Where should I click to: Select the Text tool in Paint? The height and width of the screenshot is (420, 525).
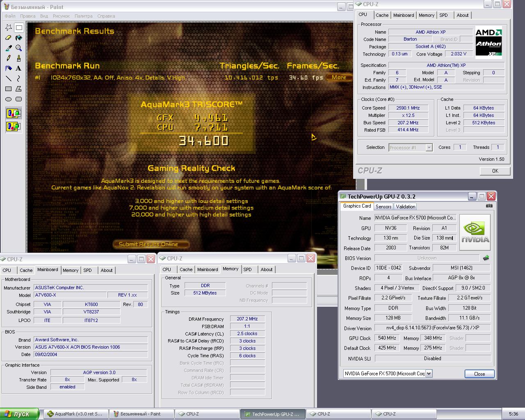click(19, 68)
